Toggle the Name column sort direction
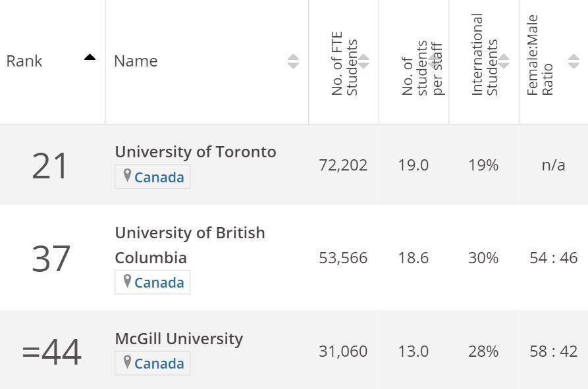This screenshot has height=389, width=588. (x=294, y=61)
